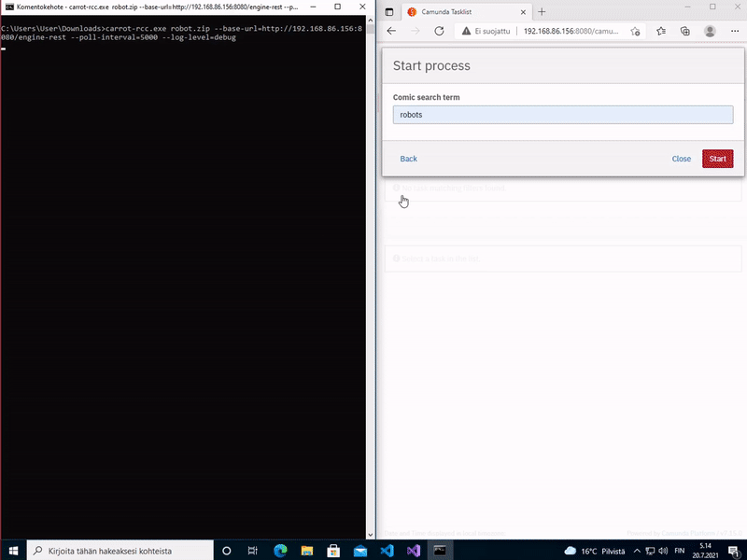Open Edge settings and more menu
The width and height of the screenshot is (747, 560).
pos(735,31)
